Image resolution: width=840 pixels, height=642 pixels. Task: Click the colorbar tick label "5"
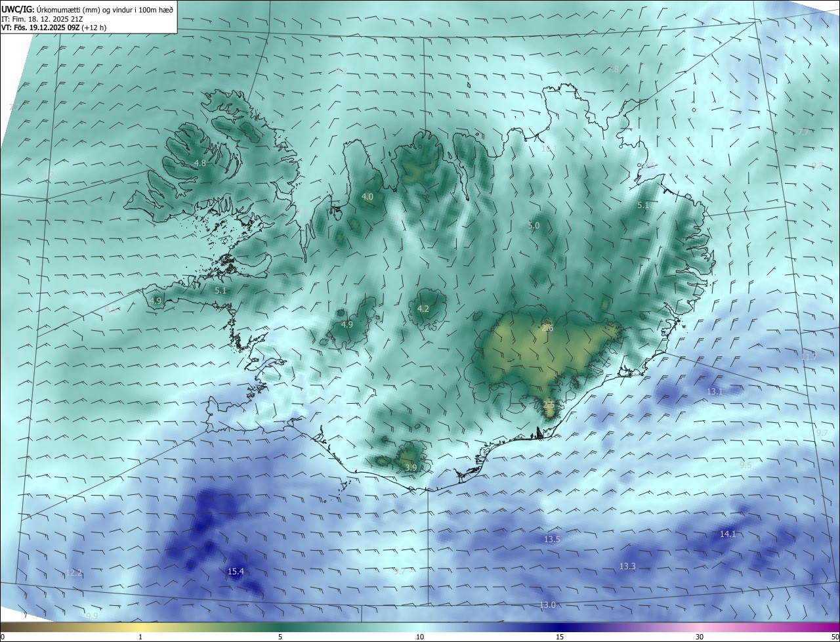[280, 637]
